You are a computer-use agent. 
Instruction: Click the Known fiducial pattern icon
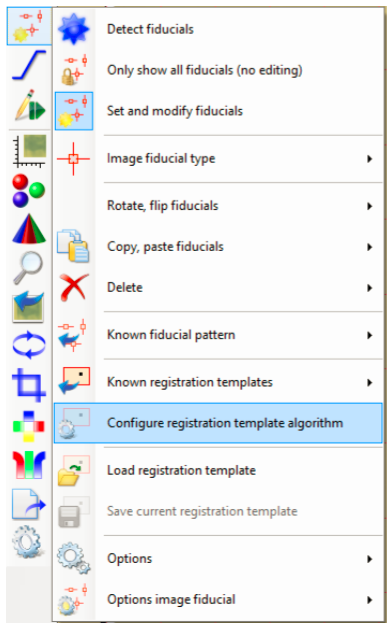point(73,335)
